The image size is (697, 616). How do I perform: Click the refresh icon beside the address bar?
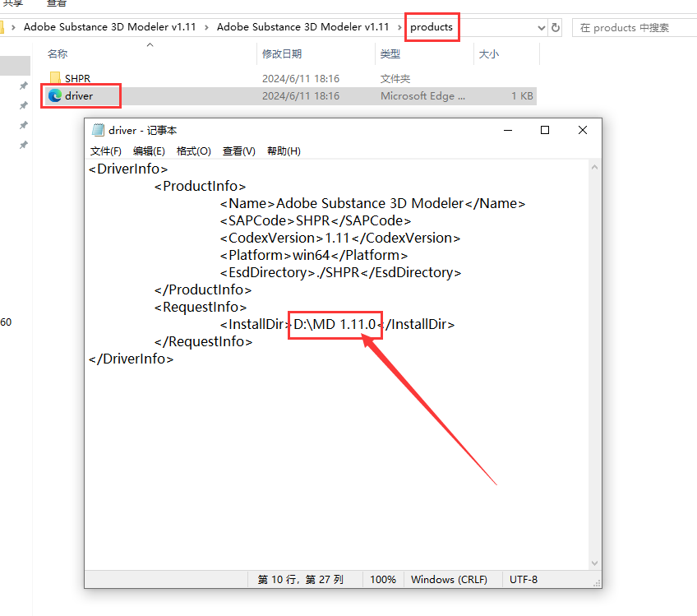click(556, 26)
